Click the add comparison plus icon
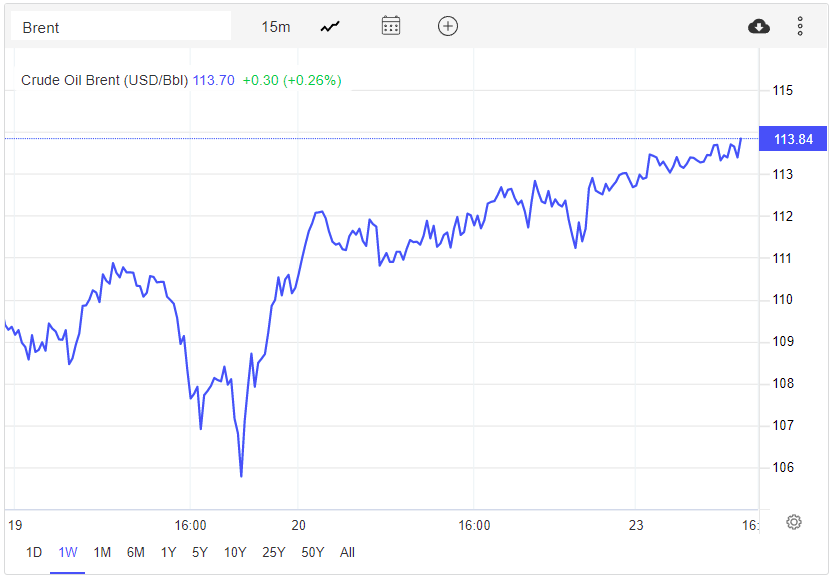Viewport: 833px width, 578px height. click(448, 26)
